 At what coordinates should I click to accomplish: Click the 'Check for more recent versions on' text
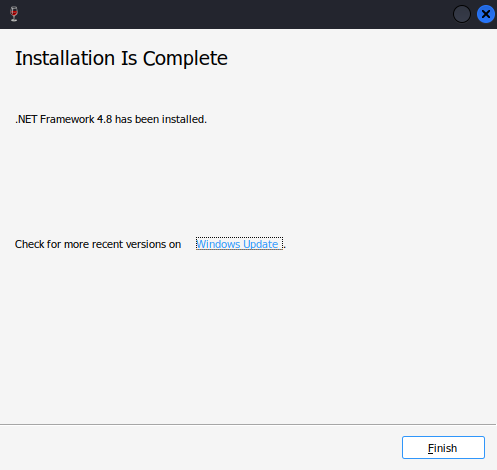[98, 244]
